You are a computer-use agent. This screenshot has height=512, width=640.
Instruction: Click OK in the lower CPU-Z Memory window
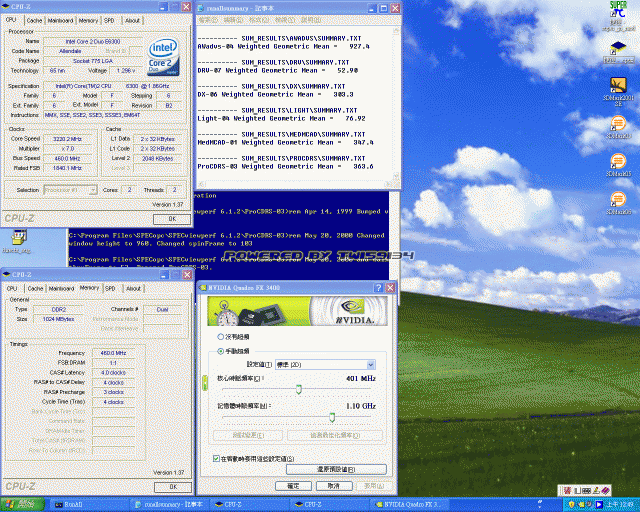pyautogui.click(x=173, y=487)
